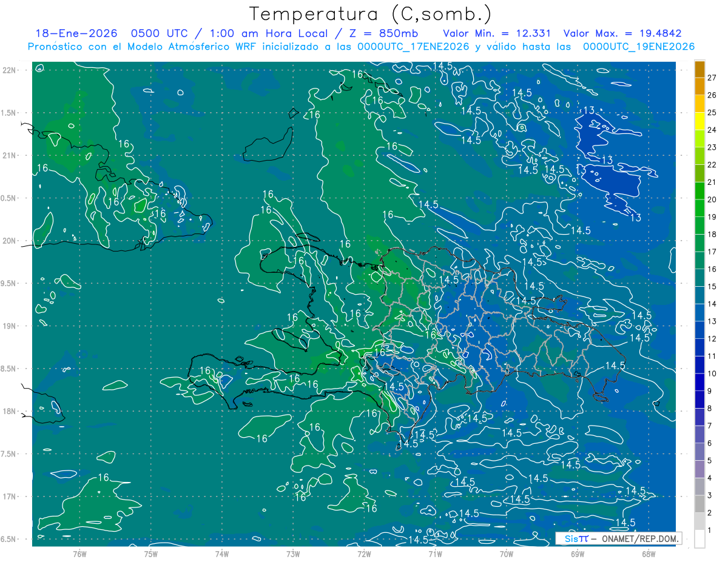The height and width of the screenshot is (562, 728).
Task: Click color scale label "20"
Action: click(x=712, y=199)
